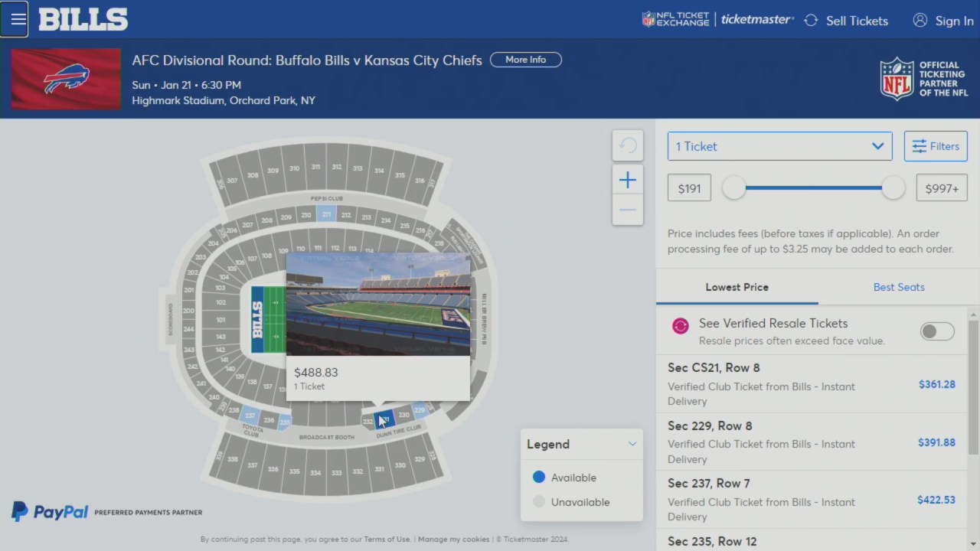The height and width of the screenshot is (551, 980).
Task: Click the Bills logo wordmark
Action: (83, 20)
